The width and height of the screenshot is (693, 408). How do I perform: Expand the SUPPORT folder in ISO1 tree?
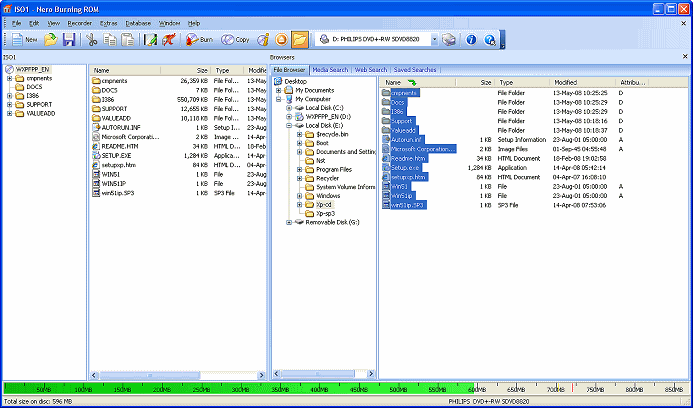click(9, 105)
